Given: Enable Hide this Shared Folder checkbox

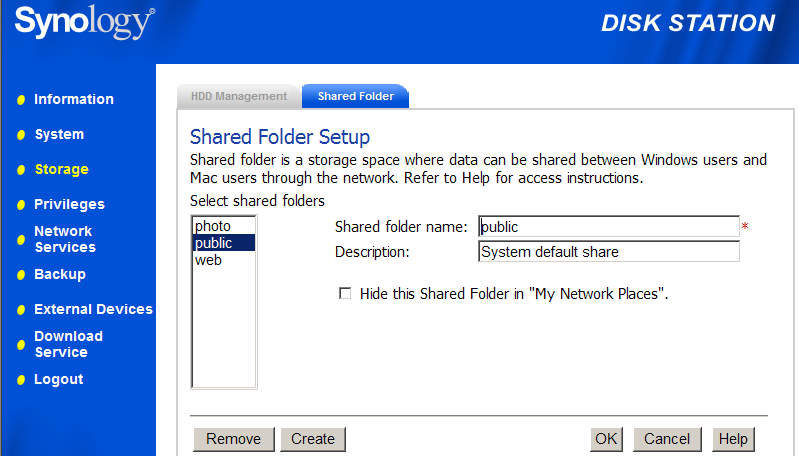Looking at the screenshot, I should (x=346, y=294).
